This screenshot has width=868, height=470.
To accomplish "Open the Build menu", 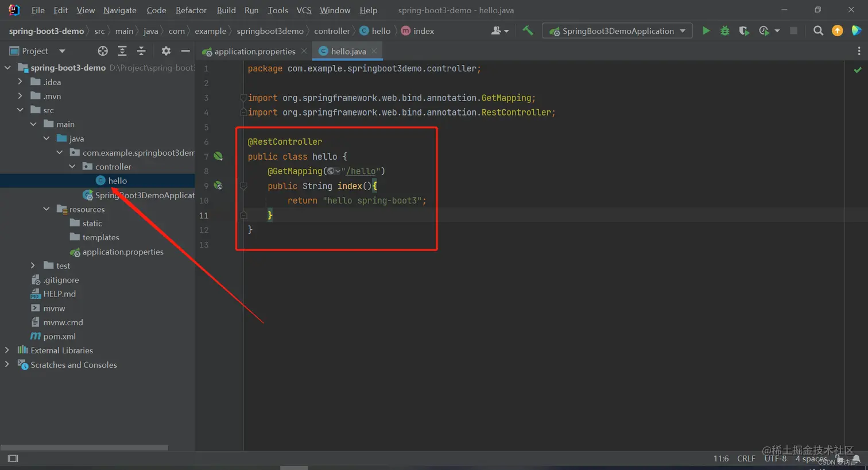I will 226,10.
